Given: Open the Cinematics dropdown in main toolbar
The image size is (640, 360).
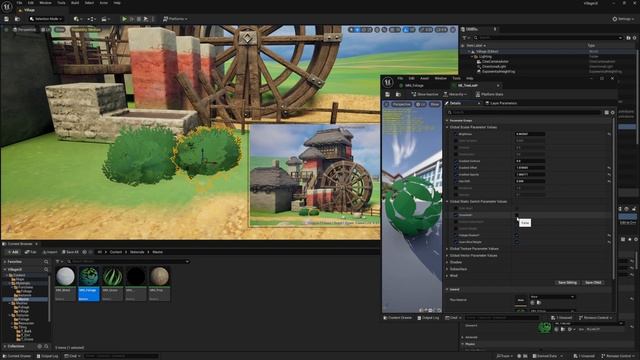Looking at the screenshot, I should (105, 19).
